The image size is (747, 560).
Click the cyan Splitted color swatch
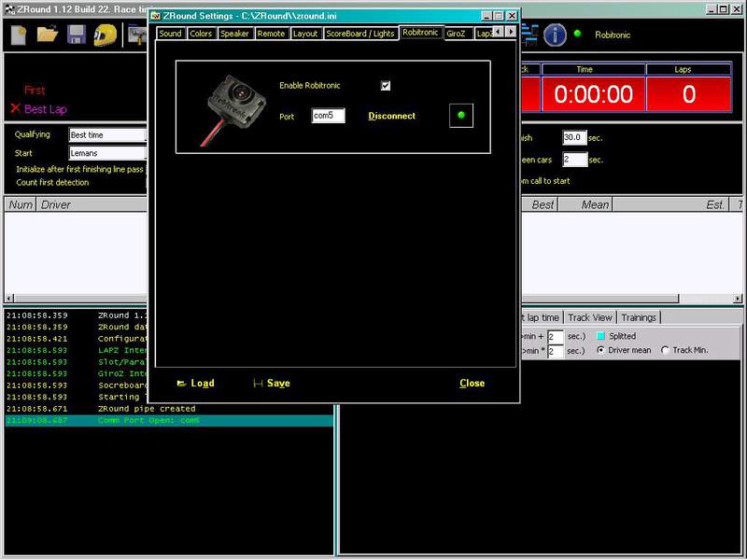tap(600, 336)
